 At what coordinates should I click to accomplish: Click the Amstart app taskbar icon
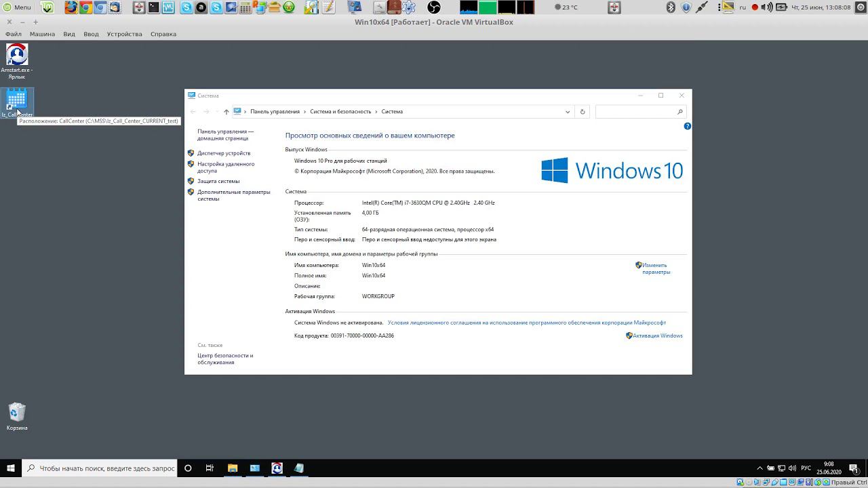coord(277,468)
